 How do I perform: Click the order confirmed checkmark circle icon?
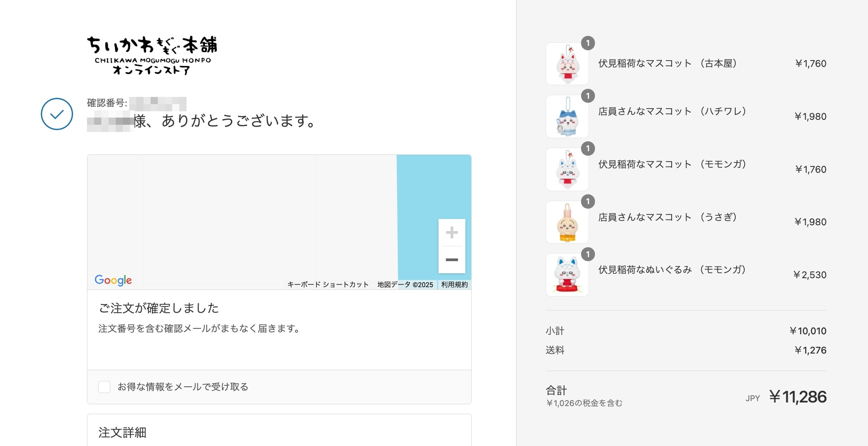point(57,114)
